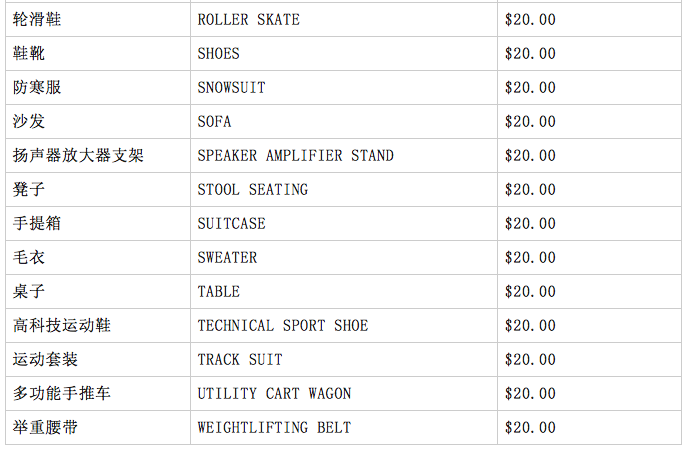Select the Chinese text 多功能手推车

[x=62, y=394]
